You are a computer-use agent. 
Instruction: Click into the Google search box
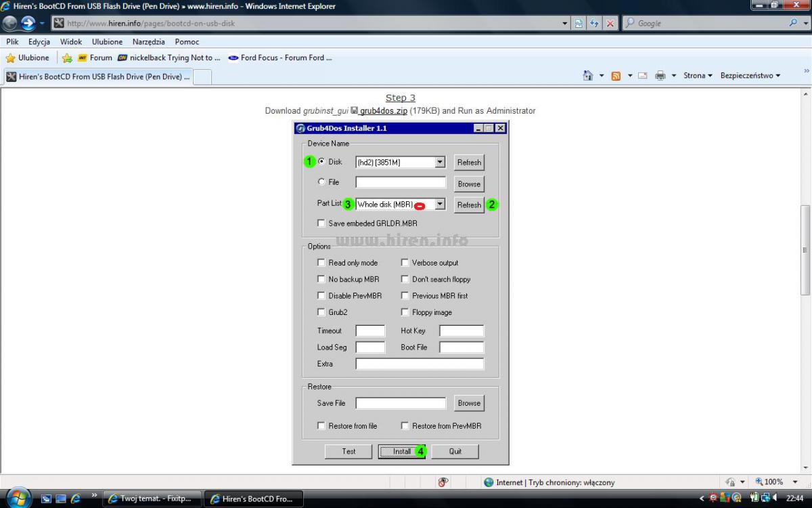pyautogui.click(x=704, y=23)
